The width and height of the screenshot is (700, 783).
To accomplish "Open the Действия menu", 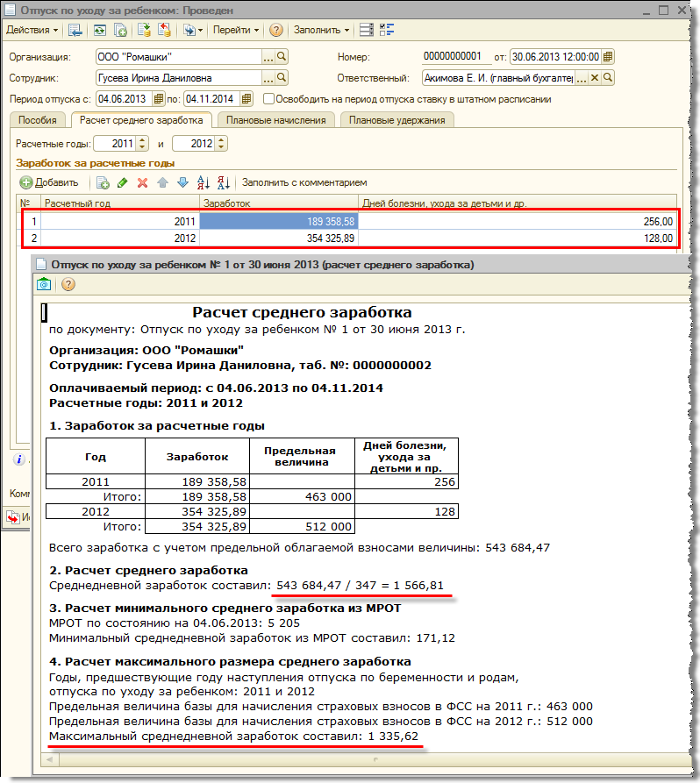I will [32, 30].
